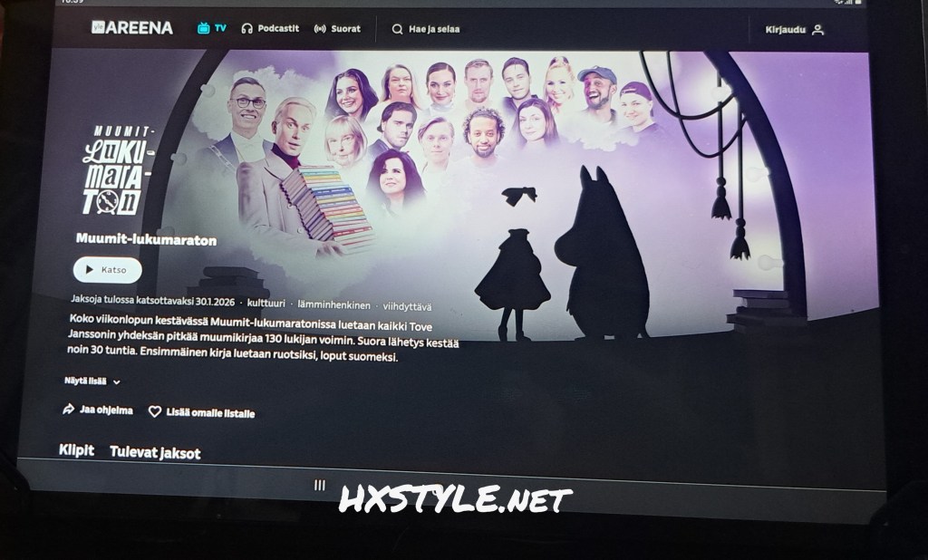The width and height of the screenshot is (928, 560).
Task: Click the Muumit-lukumaraton programme title text
Action: pos(133,241)
